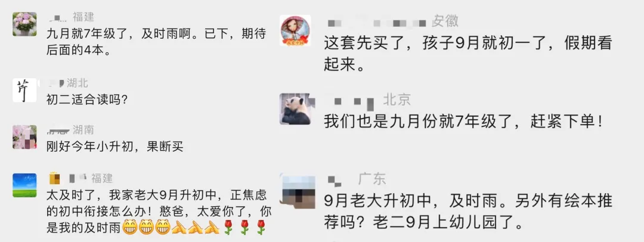Tap the 安徽 location label
The width and height of the screenshot is (644, 242).
pos(445,20)
